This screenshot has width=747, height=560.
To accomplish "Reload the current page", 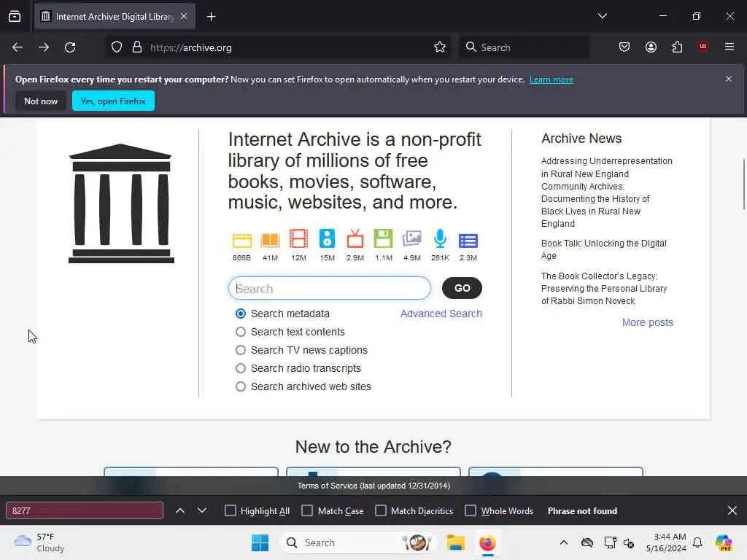I will (x=70, y=47).
